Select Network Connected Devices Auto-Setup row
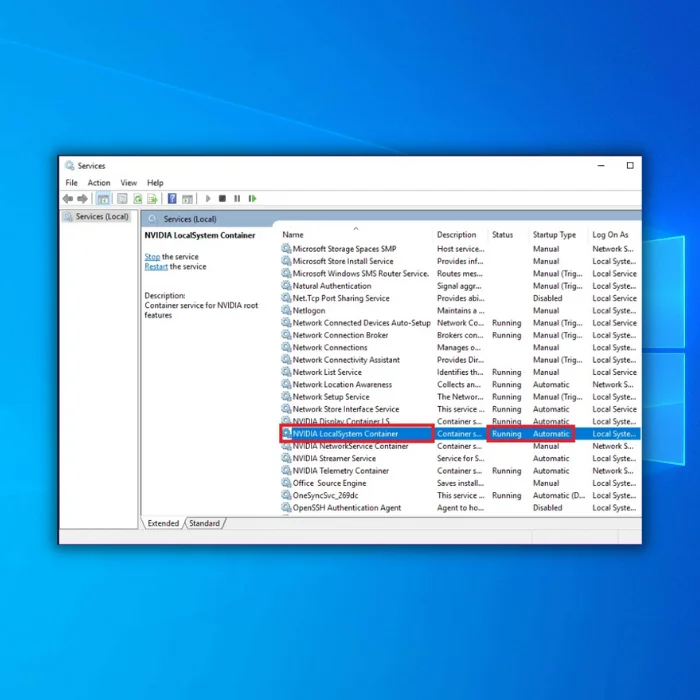 coord(460,323)
